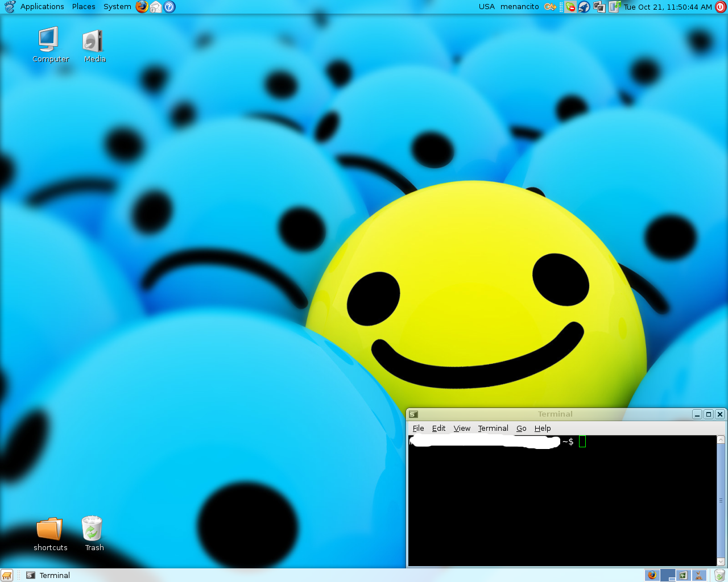Click the GNOME foot logo icon
The width and height of the screenshot is (728, 582).
click(10, 7)
